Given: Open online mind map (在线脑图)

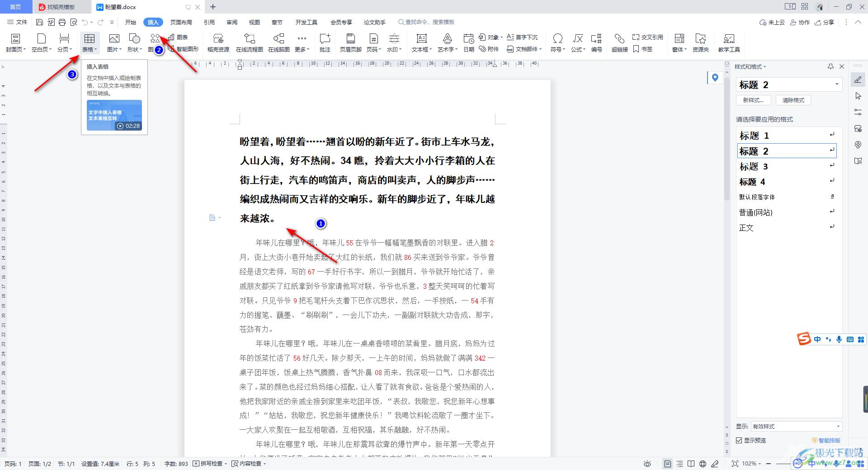Looking at the screenshot, I should [279, 43].
